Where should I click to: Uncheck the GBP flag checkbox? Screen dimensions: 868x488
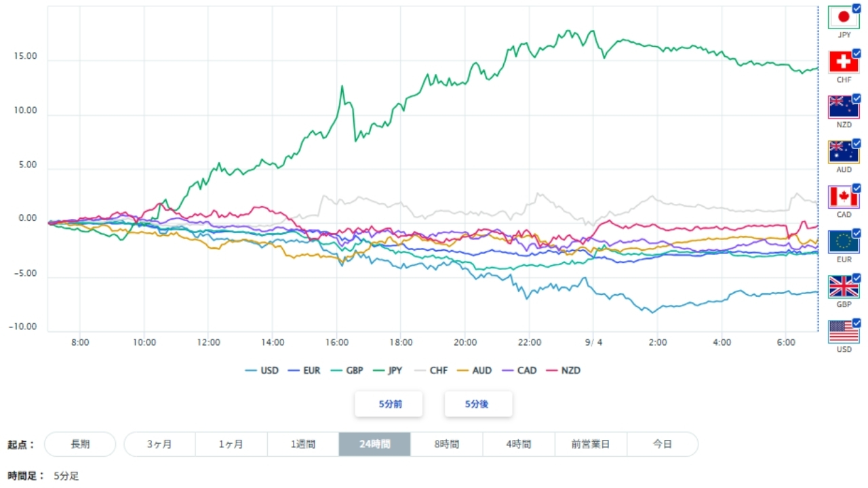click(856, 278)
